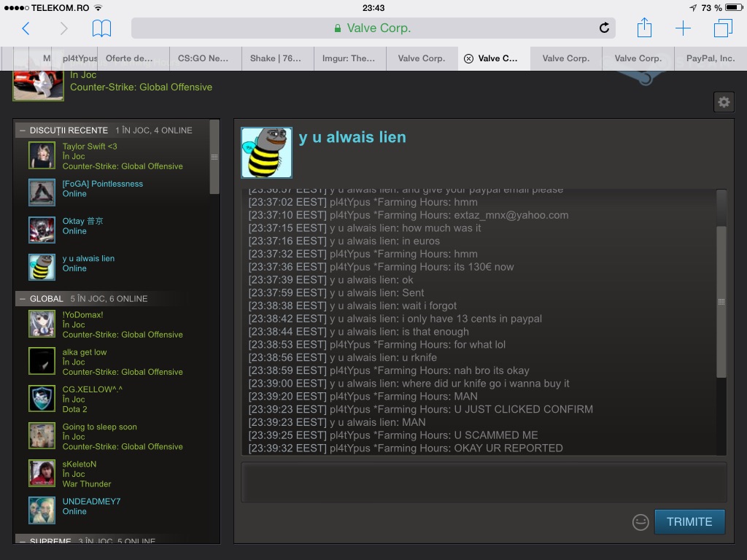
Task: Tap the message input field
Action: (x=484, y=482)
